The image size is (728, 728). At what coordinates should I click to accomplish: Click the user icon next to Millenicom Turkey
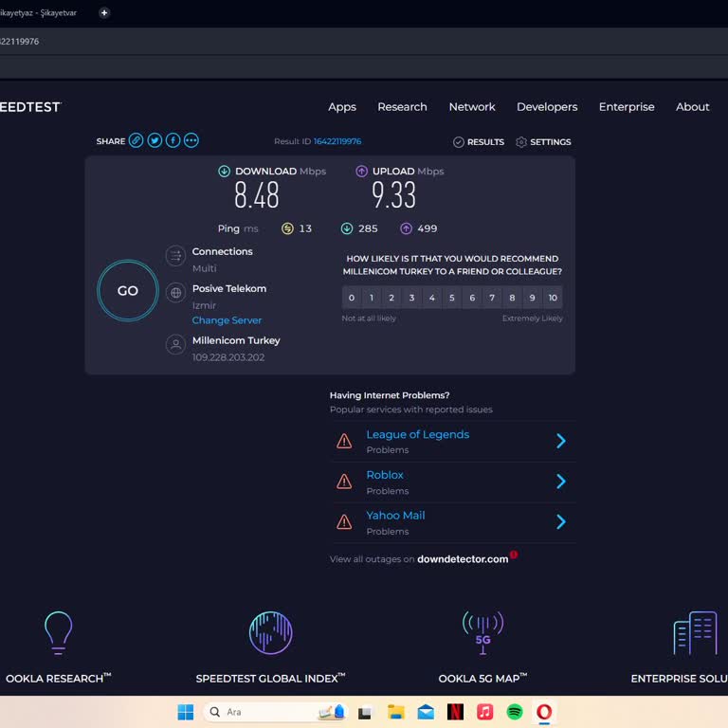pyautogui.click(x=175, y=345)
